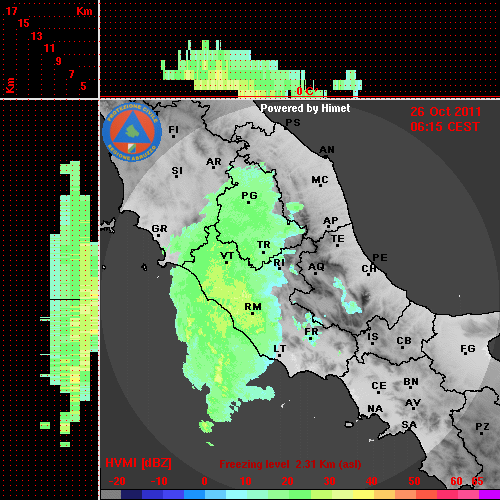Click the '-10' value on dBZ scale
Image resolution: width=500 pixels, height=500 pixels.
[159, 481]
